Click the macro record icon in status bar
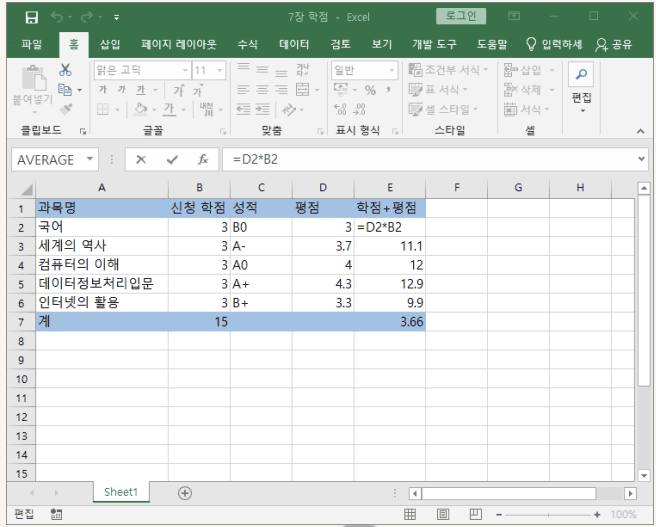 tap(56, 514)
